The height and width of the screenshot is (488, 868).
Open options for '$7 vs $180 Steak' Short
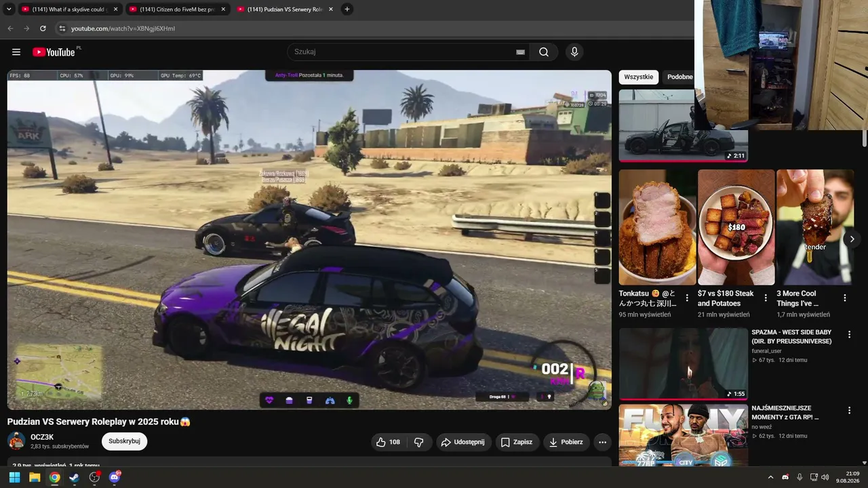coord(766,298)
